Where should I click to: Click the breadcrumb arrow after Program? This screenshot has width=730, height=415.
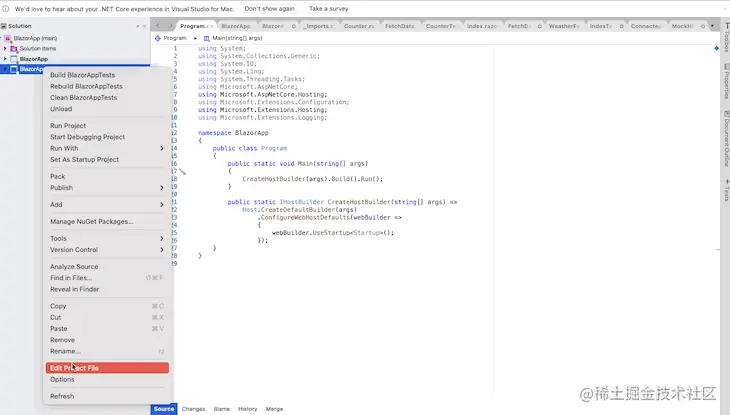coord(195,38)
